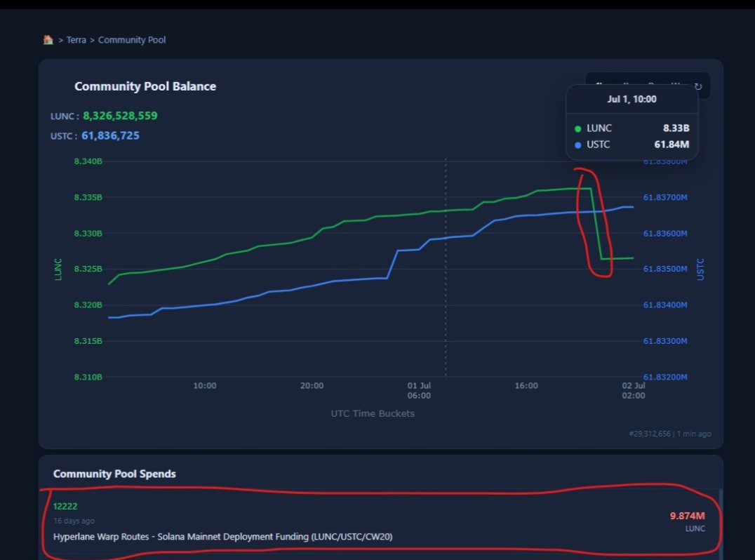Click the 20:00 time axis label
Image resolution: width=755 pixels, height=560 pixels.
click(x=312, y=386)
